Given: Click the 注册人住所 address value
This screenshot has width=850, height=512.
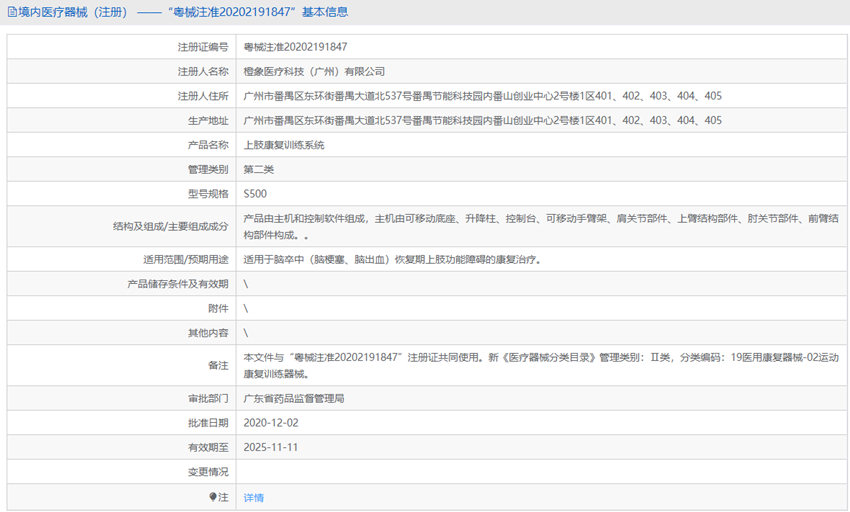Looking at the screenshot, I should click(x=482, y=96).
